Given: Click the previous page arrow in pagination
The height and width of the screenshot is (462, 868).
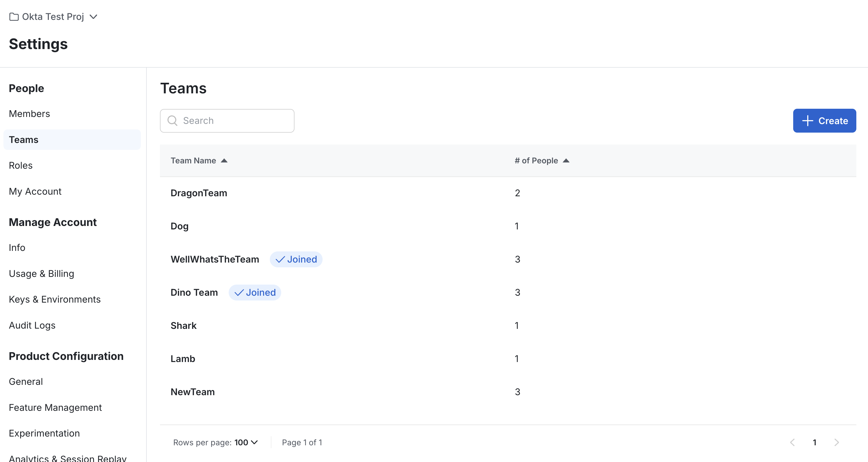Looking at the screenshot, I should click(x=792, y=442).
